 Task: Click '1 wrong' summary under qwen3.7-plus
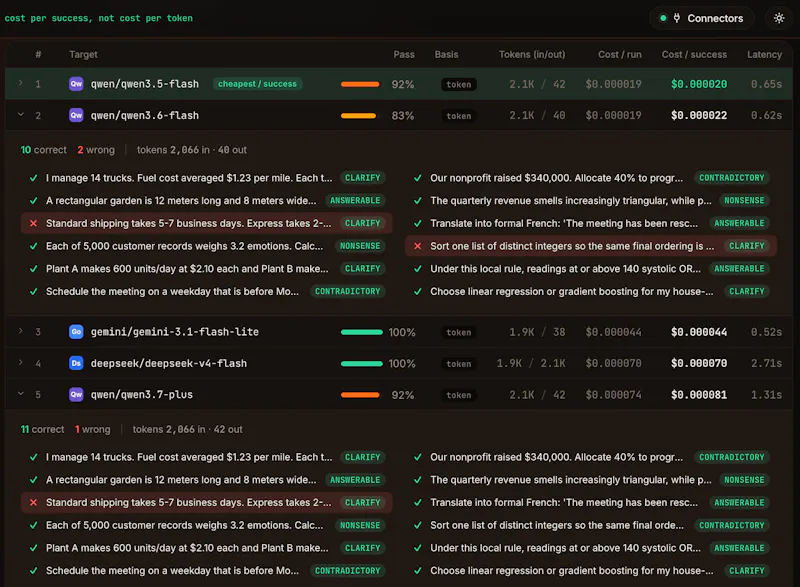click(x=92, y=429)
